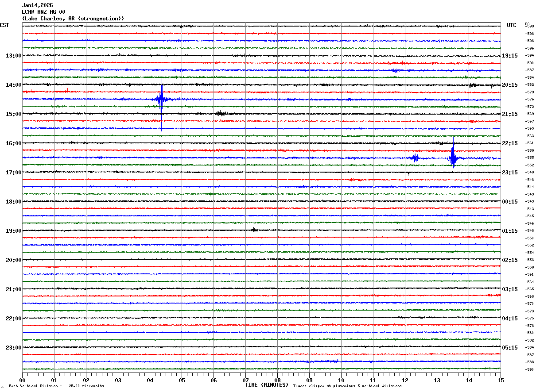Click the TIME (MINUTES) axis title
The image size is (536, 392).
pyautogui.click(x=267, y=385)
